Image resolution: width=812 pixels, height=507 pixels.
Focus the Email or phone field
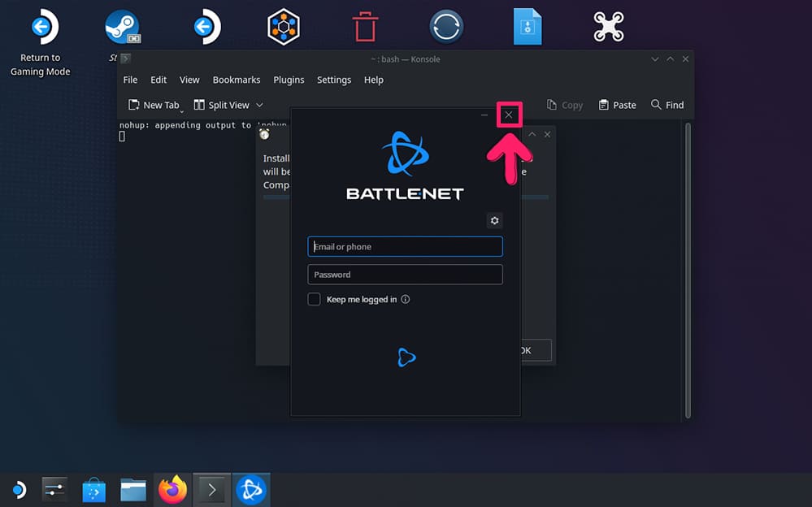(x=405, y=246)
